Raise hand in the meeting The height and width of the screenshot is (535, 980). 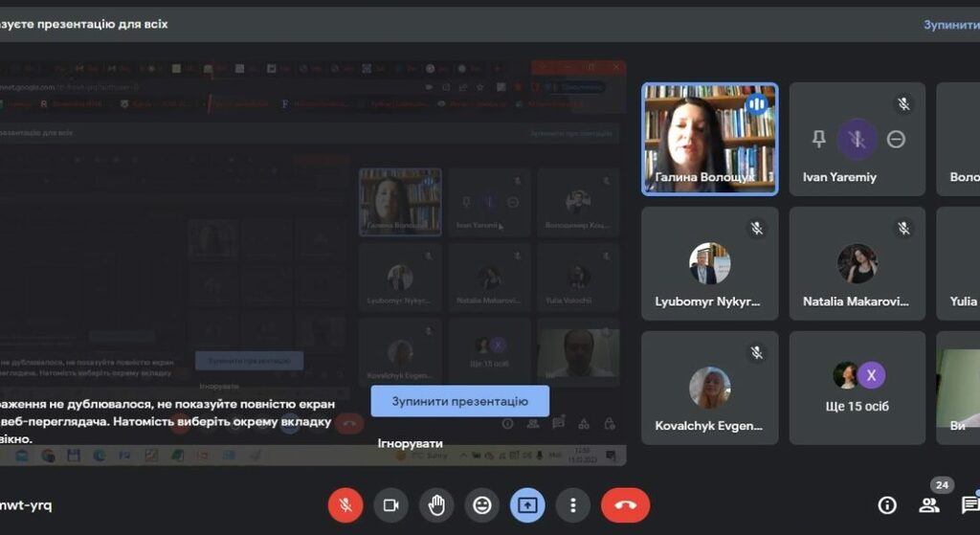click(436, 504)
